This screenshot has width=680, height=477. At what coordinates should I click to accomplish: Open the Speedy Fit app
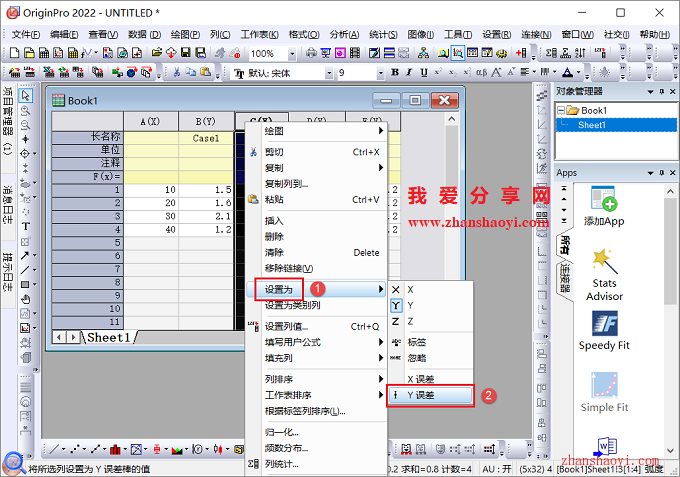coord(604,330)
